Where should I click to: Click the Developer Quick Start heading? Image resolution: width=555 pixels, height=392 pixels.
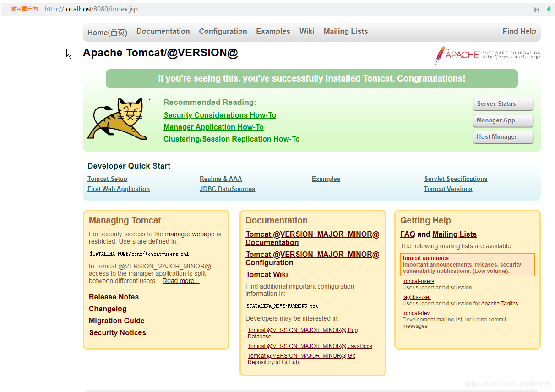click(129, 166)
